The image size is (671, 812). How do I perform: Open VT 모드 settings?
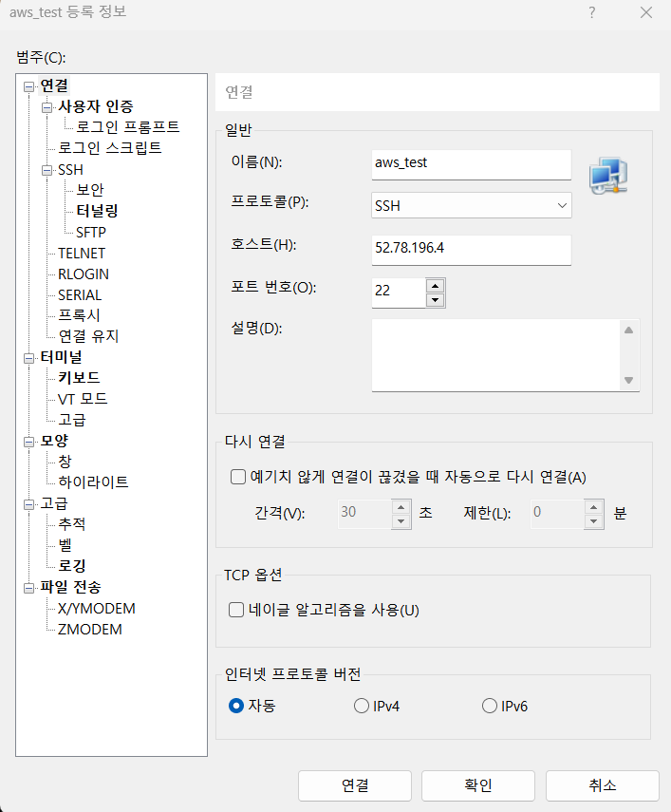[x=83, y=399]
